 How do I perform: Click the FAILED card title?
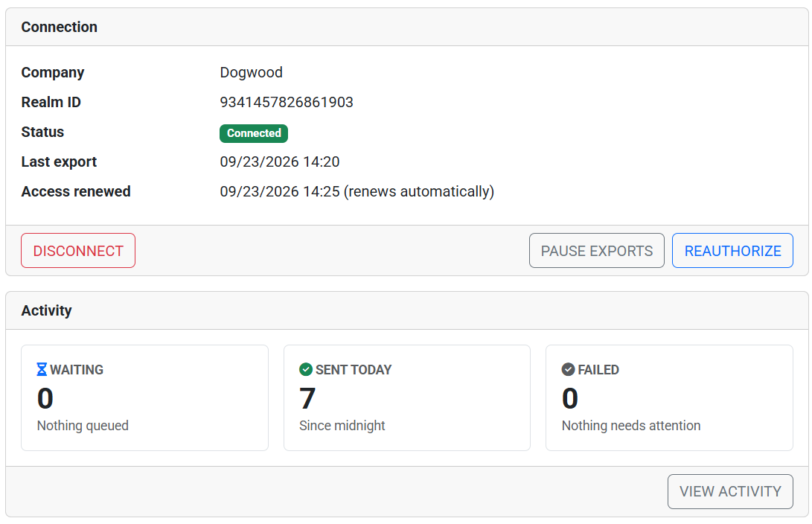point(598,370)
